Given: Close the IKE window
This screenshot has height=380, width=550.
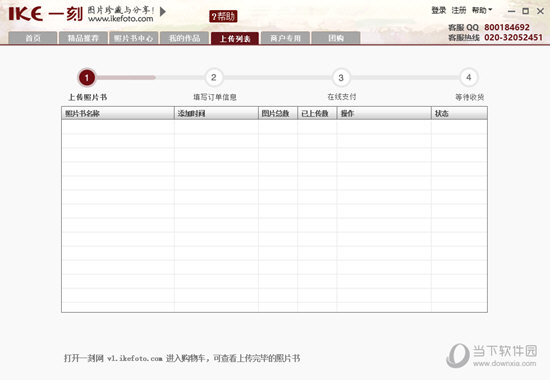Looking at the screenshot, I should (540, 11).
